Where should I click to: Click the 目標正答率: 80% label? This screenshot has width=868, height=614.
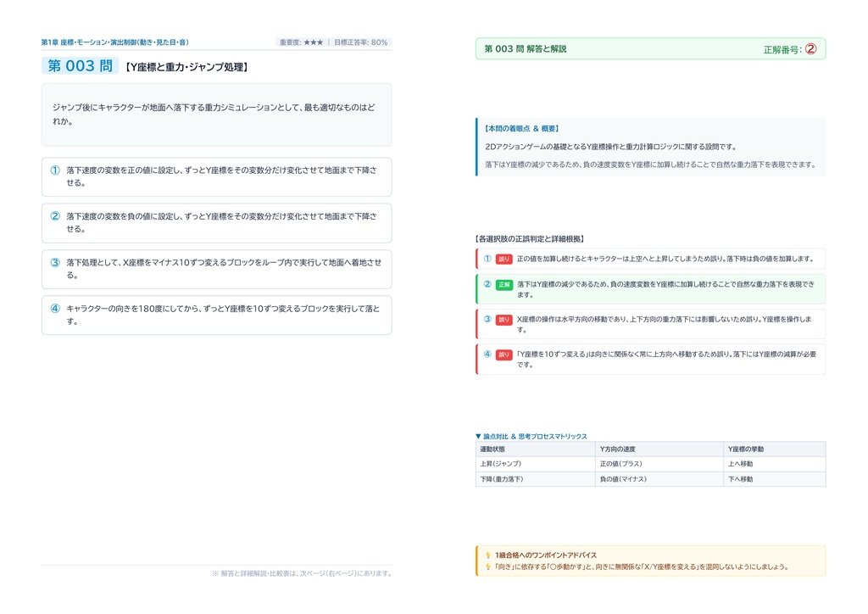tap(361, 42)
